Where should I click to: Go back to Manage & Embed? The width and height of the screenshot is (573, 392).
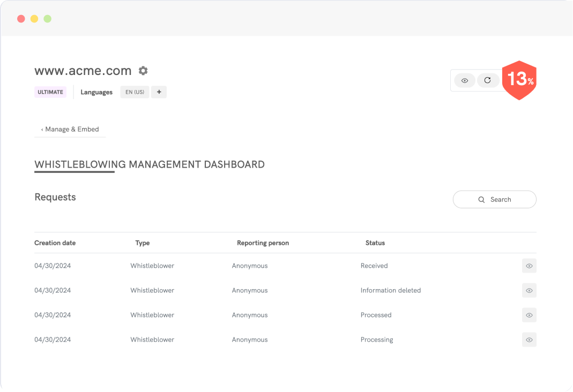tap(70, 129)
